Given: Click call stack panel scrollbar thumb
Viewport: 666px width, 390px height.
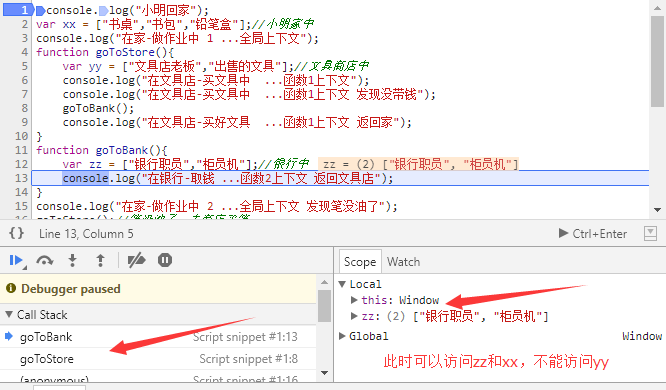Looking at the screenshot, I should point(324,306).
